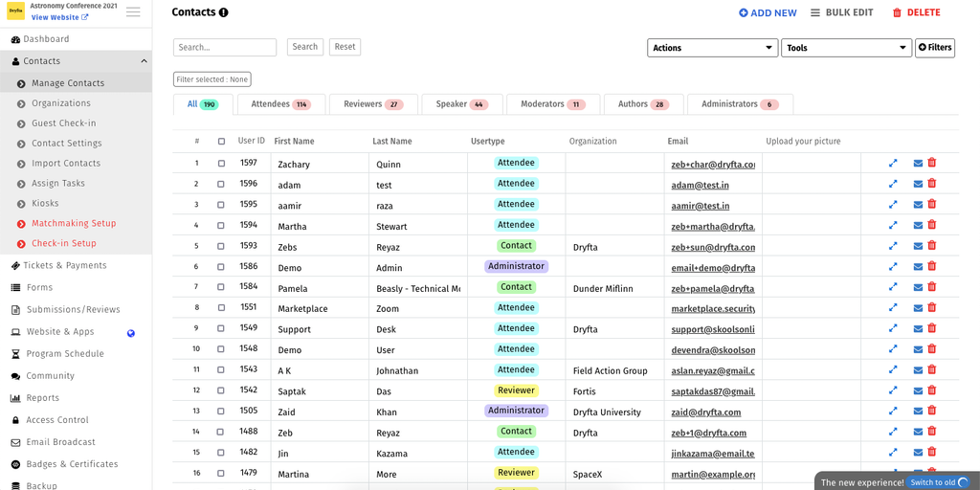The image size is (980, 490).
Task: Switch to the Administrators tab
Action: pyautogui.click(x=739, y=104)
